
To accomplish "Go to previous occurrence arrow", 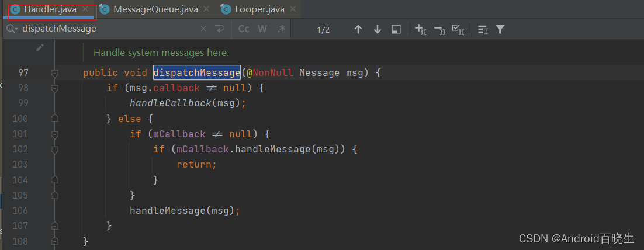I will (x=358, y=29).
